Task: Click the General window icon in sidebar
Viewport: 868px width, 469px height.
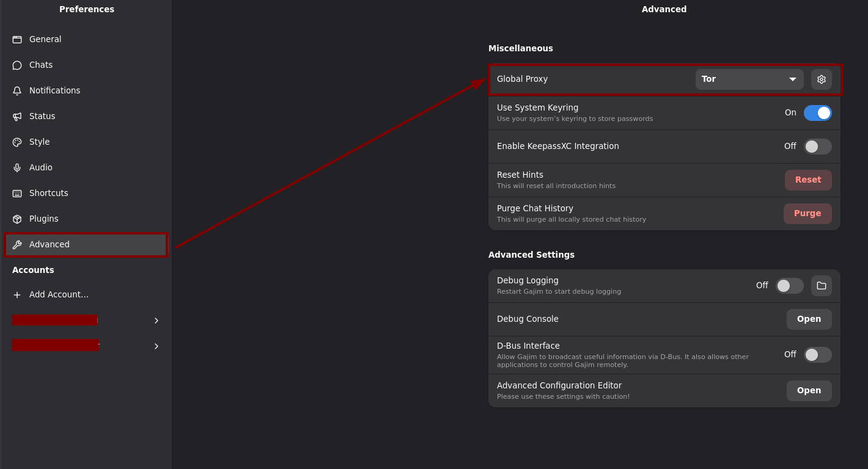Action: [17, 40]
